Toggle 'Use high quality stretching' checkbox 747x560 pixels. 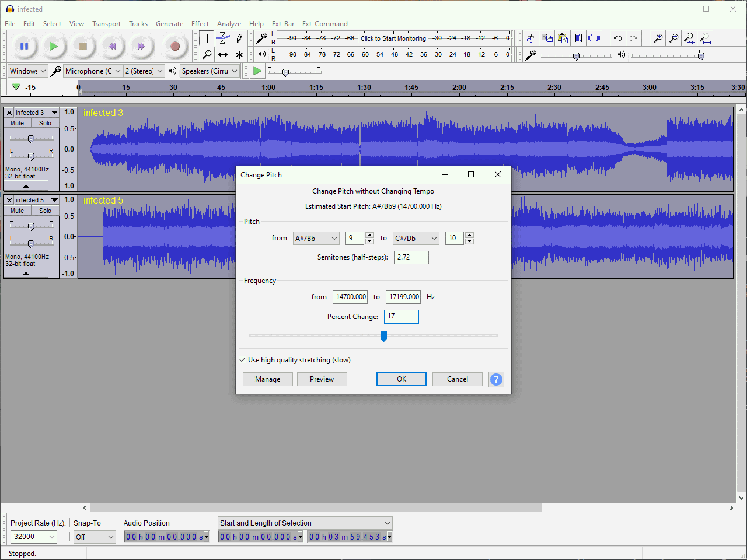[243, 360]
